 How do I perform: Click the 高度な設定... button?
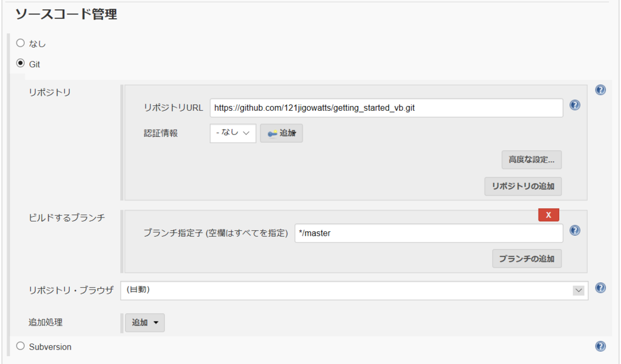[x=531, y=159]
